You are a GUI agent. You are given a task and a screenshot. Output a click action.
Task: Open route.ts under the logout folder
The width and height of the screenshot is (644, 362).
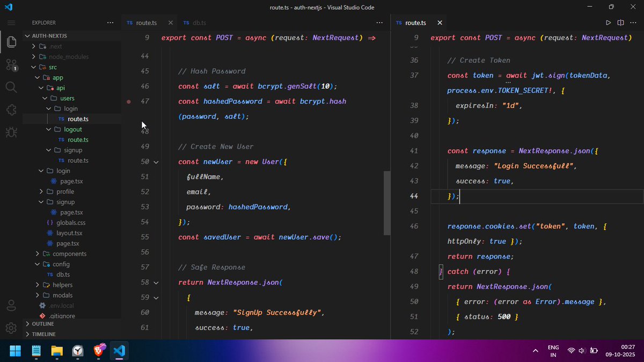(78, 139)
